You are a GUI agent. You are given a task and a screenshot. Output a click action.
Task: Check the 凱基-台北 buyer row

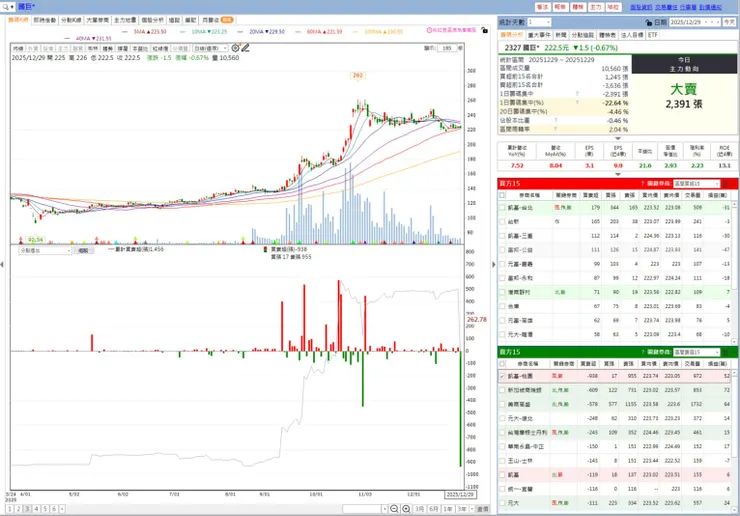click(502, 208)
